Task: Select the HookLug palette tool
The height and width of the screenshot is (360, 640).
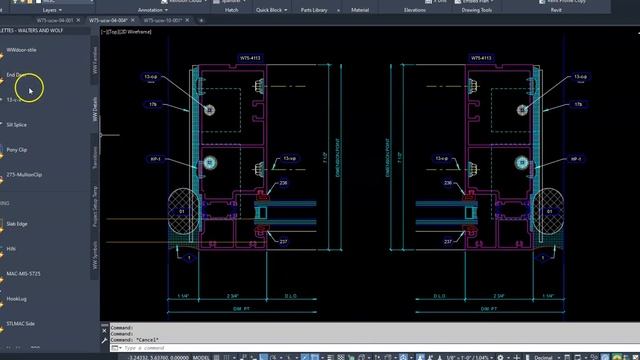Action: click(16, 299)
